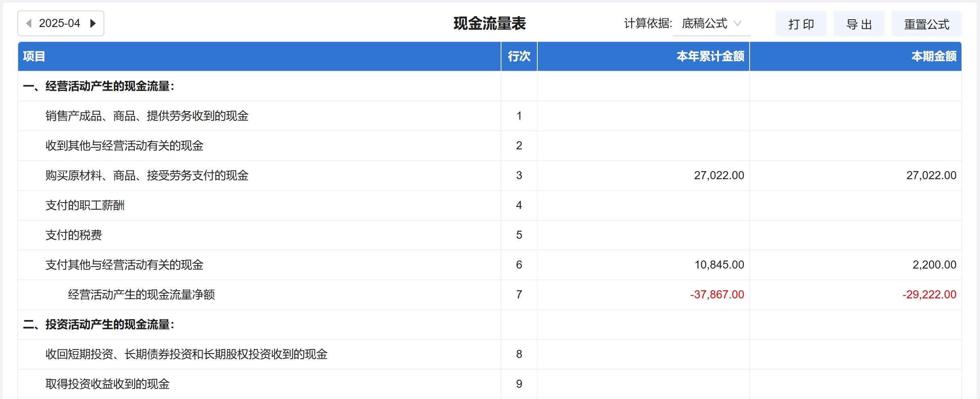Select the 取得投资收益收到的现金 row
980x399 pixels.
pos(108,384)
